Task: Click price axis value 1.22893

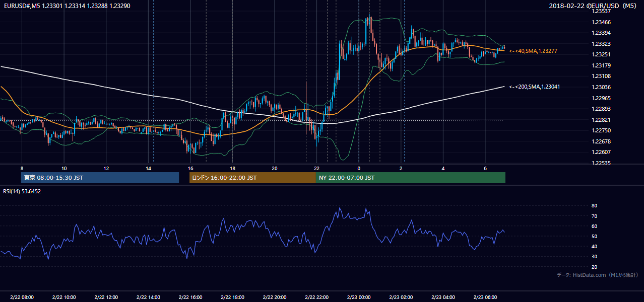Action: (601, 109)
